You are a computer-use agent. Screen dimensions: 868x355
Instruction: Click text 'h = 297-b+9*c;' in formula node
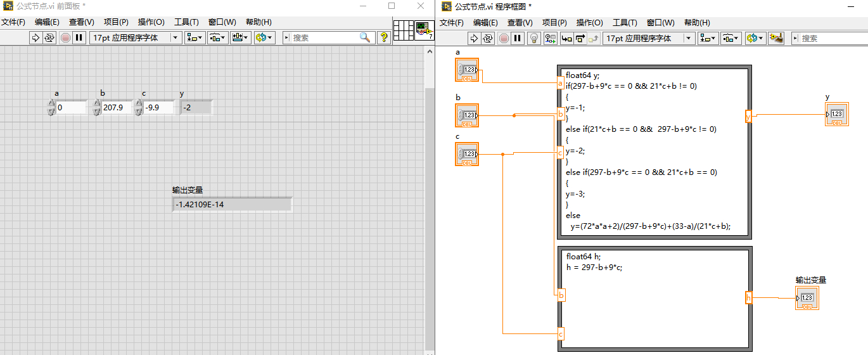pos(594,267)
